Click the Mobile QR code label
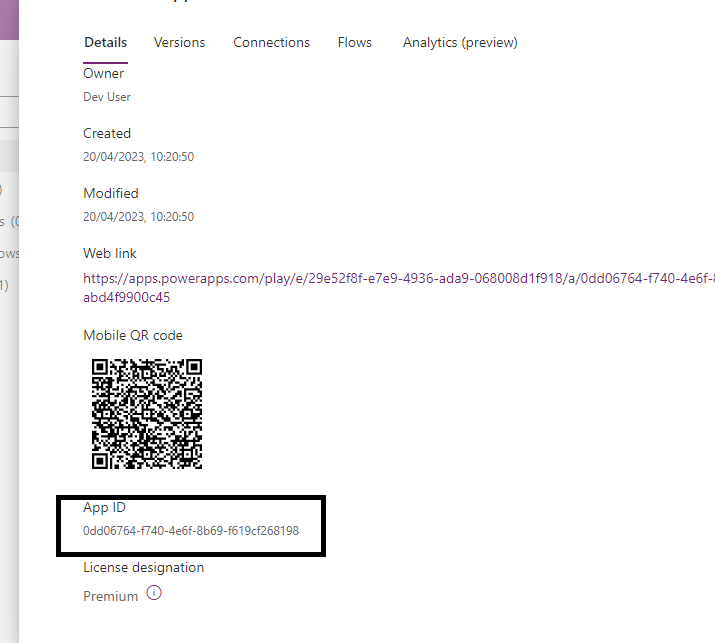 point(133,336)
